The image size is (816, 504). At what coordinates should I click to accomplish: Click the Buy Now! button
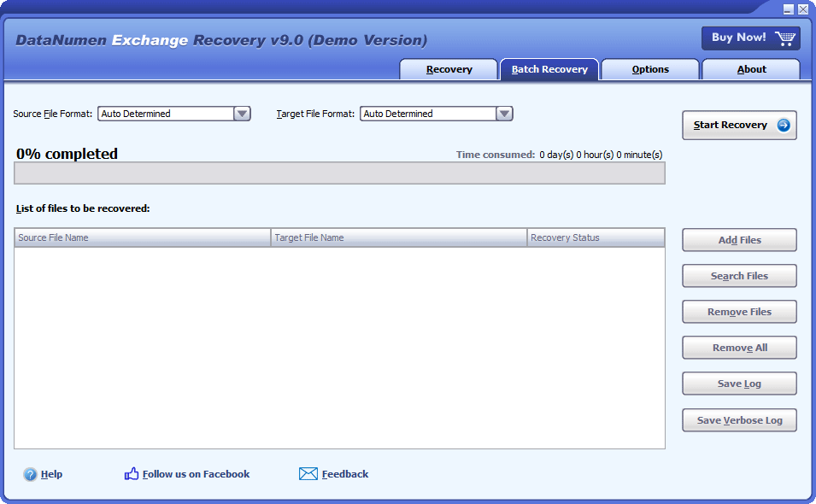click(750, 38)
